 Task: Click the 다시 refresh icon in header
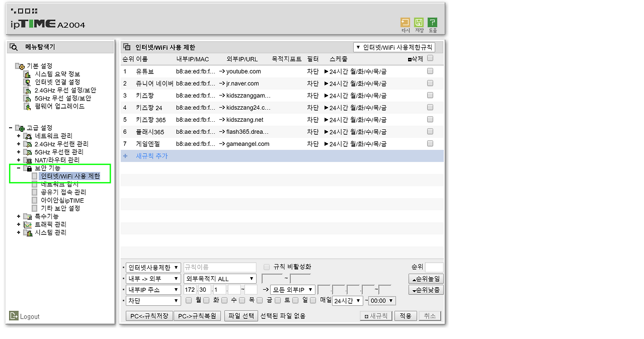tap(405, 22)
